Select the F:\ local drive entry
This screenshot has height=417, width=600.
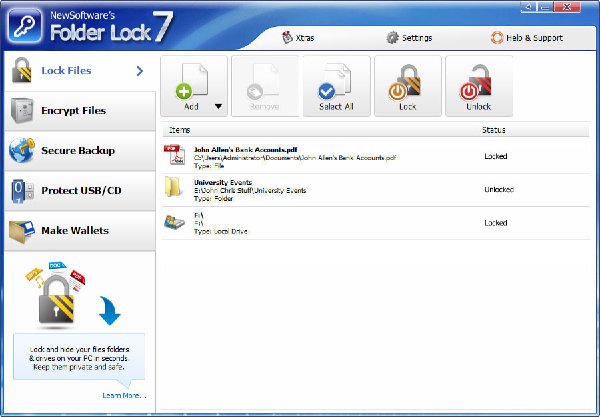coord(376,223)
